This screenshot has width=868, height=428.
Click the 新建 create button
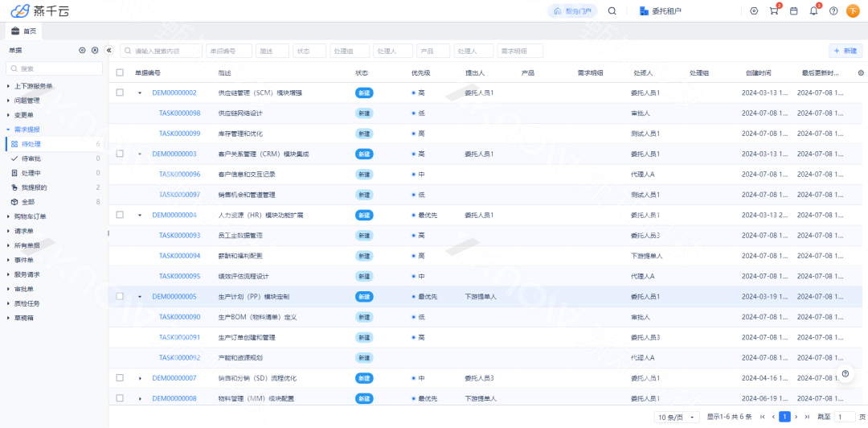pyautogui.click(x=845, y=51)
